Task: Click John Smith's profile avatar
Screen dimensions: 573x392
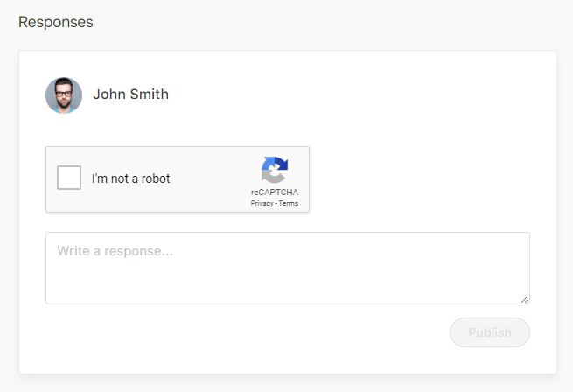Action: coord(64,95)
